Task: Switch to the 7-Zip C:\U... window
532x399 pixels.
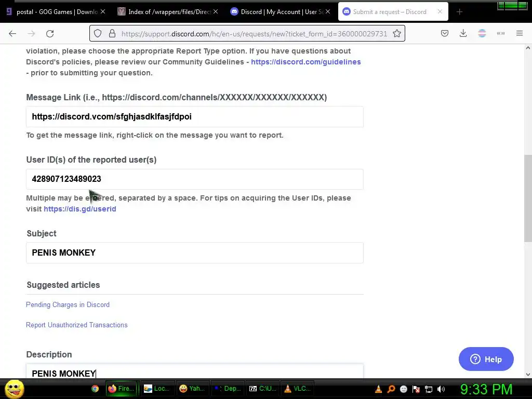Action: (263, 389)
